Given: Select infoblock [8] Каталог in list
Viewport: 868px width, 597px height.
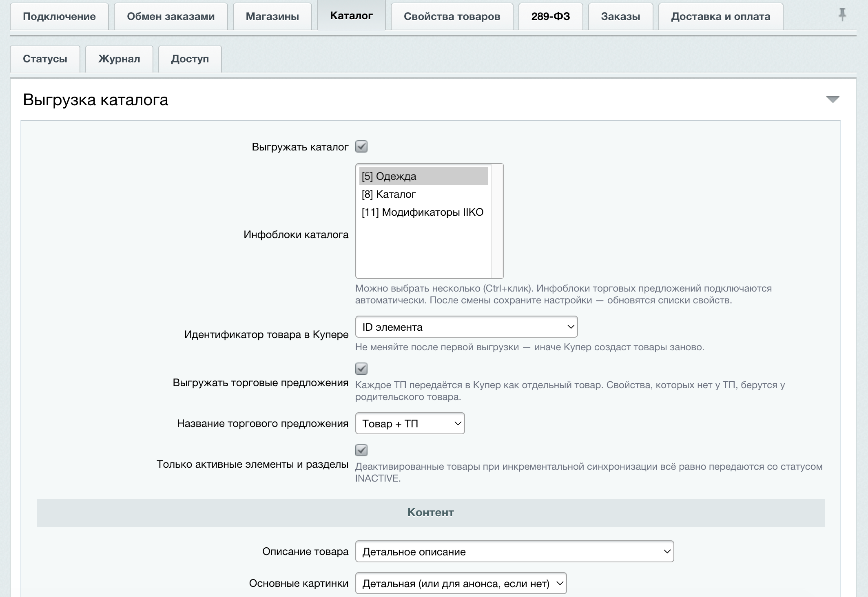Looking at the screenshot, I should [423, 194].
